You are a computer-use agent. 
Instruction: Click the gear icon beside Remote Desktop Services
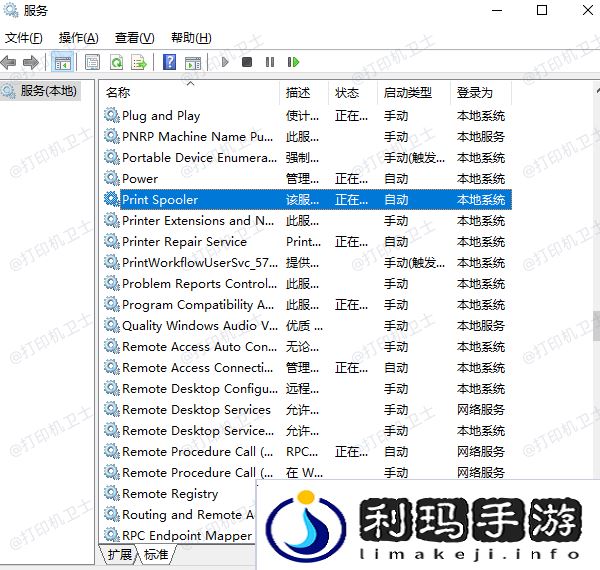112,409
